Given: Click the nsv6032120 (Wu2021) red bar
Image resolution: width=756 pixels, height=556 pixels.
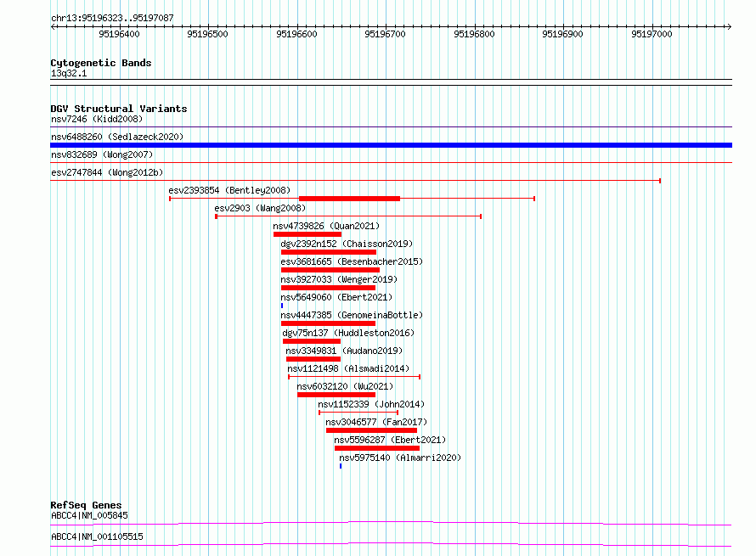Looking at the screenshot, I should [336, 395].
